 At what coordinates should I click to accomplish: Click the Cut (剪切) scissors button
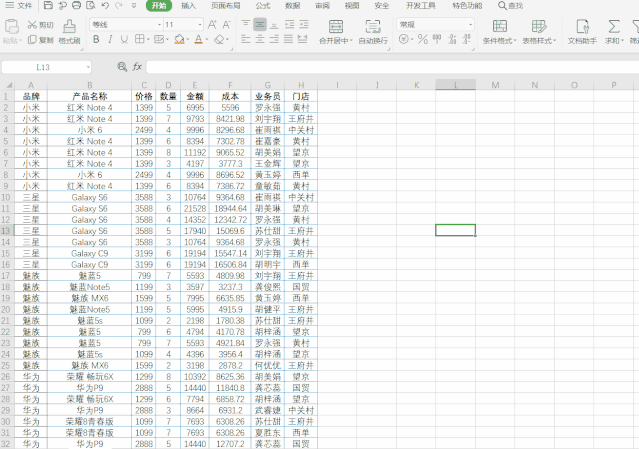tap(40, 25)
